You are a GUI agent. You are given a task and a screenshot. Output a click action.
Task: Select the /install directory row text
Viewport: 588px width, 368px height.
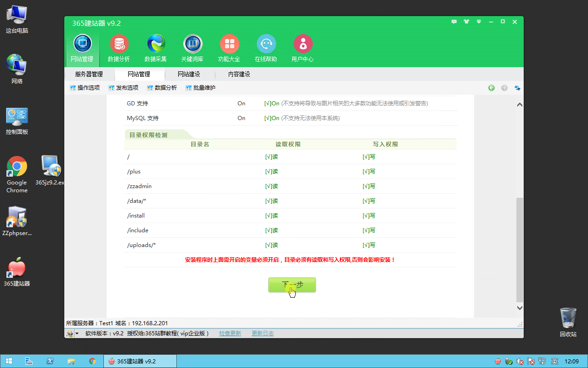pyautogui.click(x=136, y=216)
